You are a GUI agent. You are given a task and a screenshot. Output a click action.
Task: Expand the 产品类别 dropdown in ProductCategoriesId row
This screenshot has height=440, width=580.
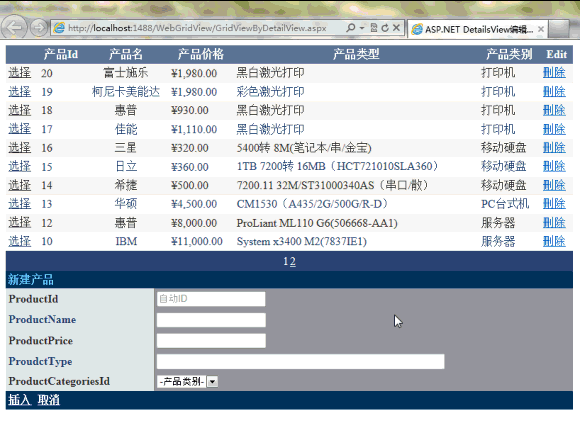[x=212, y=382]
